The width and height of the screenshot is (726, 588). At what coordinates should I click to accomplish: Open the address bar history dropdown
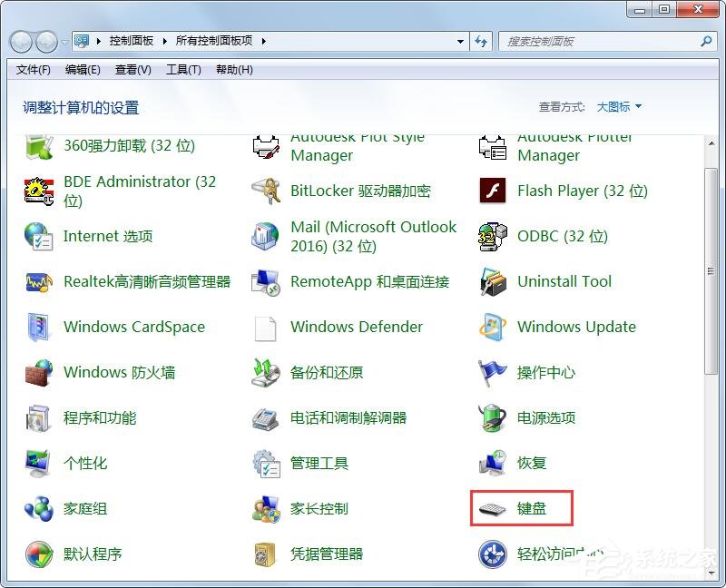[x=459, y=41]
